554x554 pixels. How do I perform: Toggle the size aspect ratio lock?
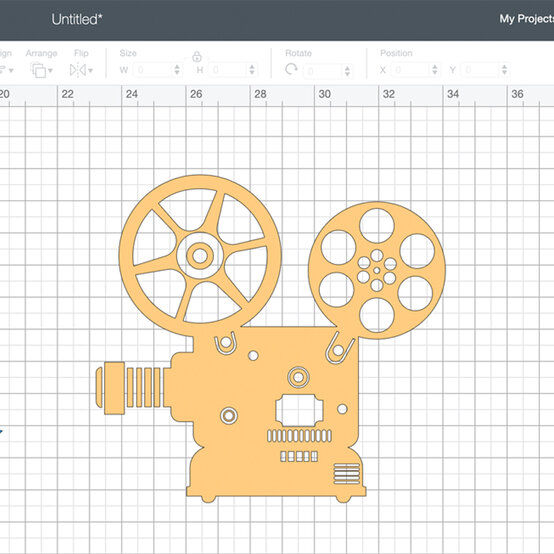pyautogui.click(x=197, y=57)
